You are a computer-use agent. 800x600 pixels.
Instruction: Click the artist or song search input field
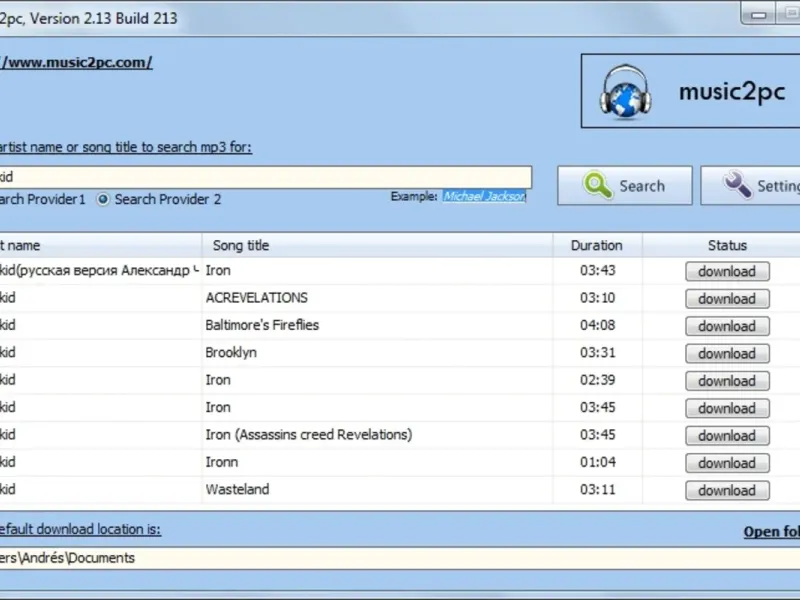click(x=265, y=177)
